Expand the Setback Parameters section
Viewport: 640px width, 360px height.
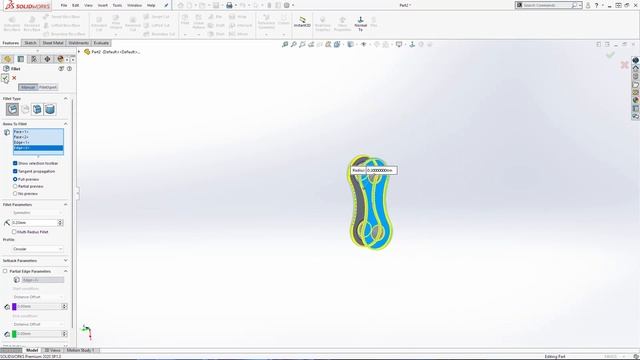pos(65,260)
